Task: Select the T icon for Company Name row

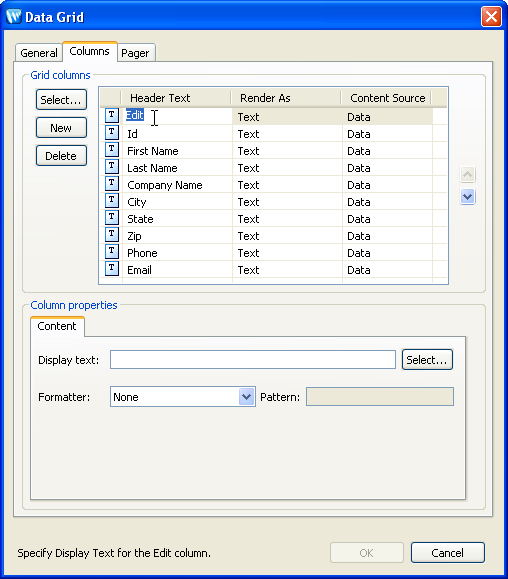Action: (111, 184)
